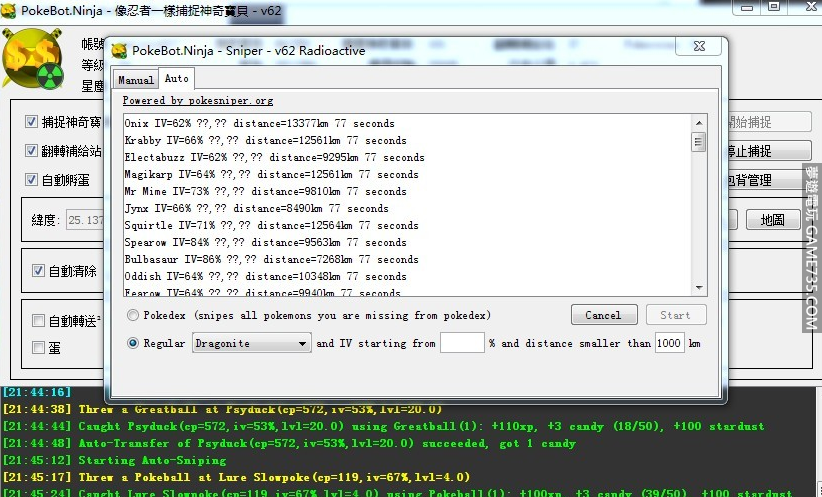
Task: Uncheck the 自動清除 checkbox
Action: coord(39,271)
